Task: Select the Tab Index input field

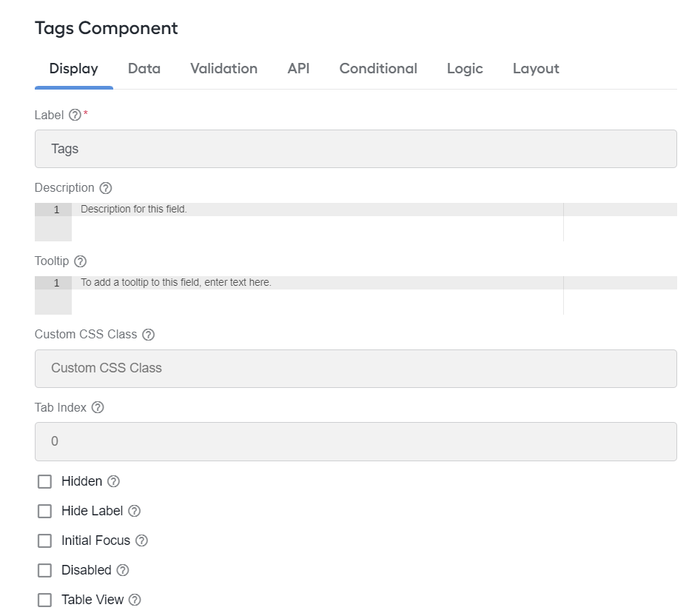Action: (356, 441)
